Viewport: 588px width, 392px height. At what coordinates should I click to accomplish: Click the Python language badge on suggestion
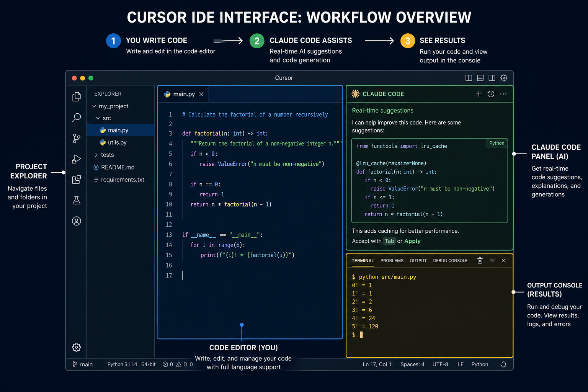497,143
